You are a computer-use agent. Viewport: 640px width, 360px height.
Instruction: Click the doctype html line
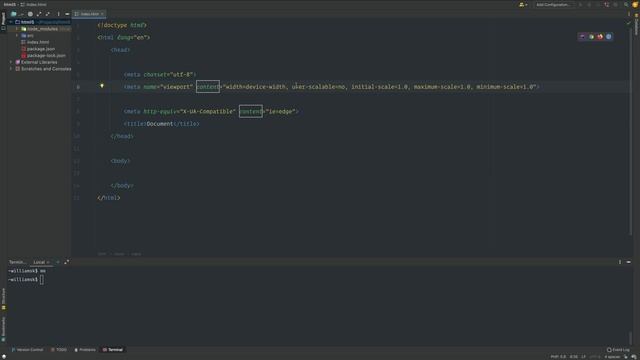click(122, 25)
